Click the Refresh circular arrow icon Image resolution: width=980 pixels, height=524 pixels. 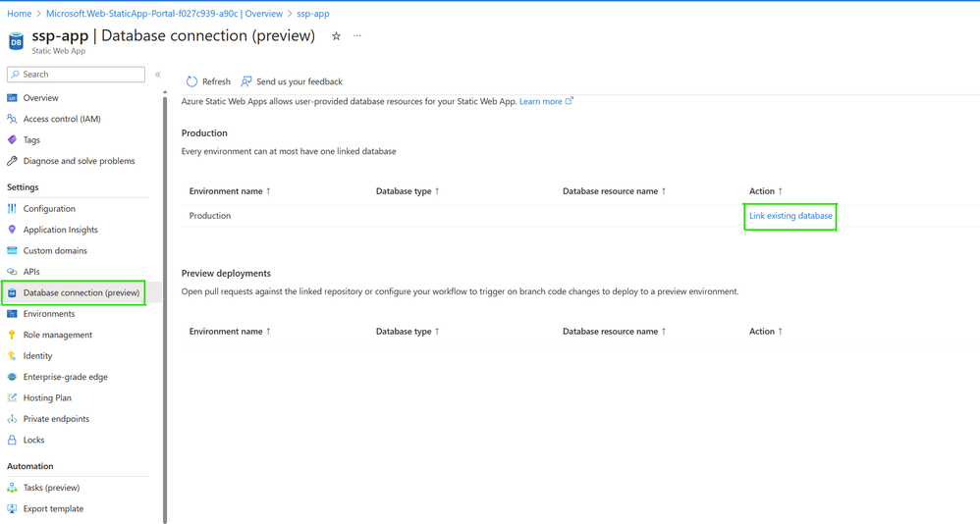pos(191,81)
